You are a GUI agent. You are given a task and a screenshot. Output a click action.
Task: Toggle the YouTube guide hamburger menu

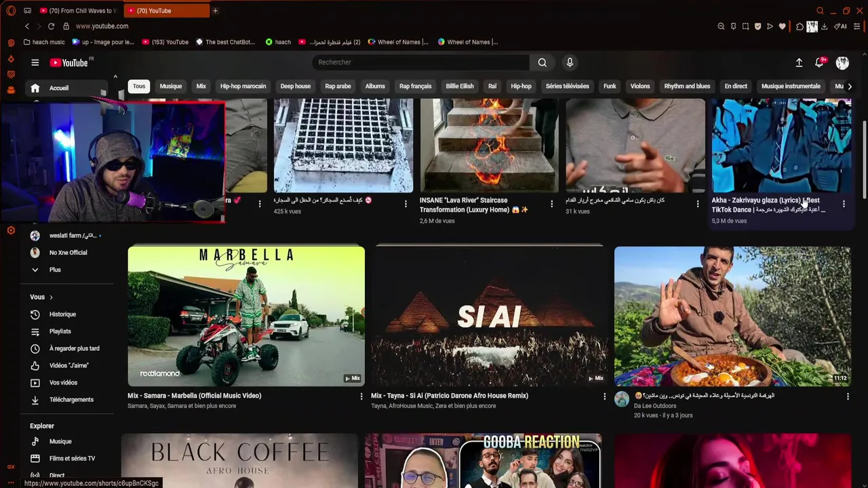(35, 62)
